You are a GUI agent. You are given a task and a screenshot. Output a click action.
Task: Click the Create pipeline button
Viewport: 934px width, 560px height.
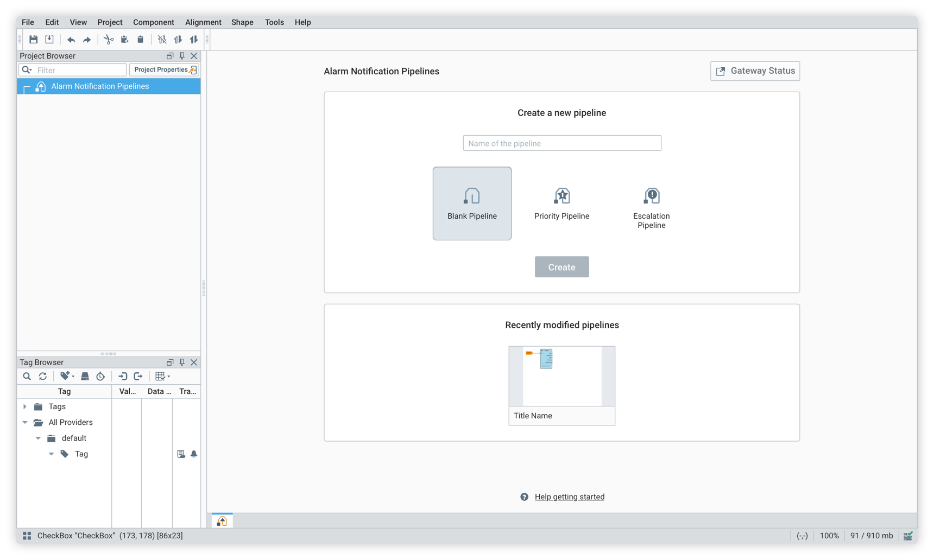561,266
